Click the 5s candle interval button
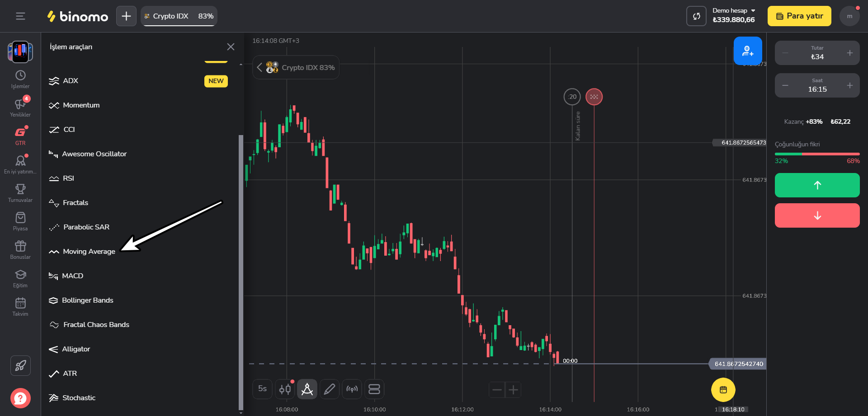The image size is (868, 416). pos(262,389)
